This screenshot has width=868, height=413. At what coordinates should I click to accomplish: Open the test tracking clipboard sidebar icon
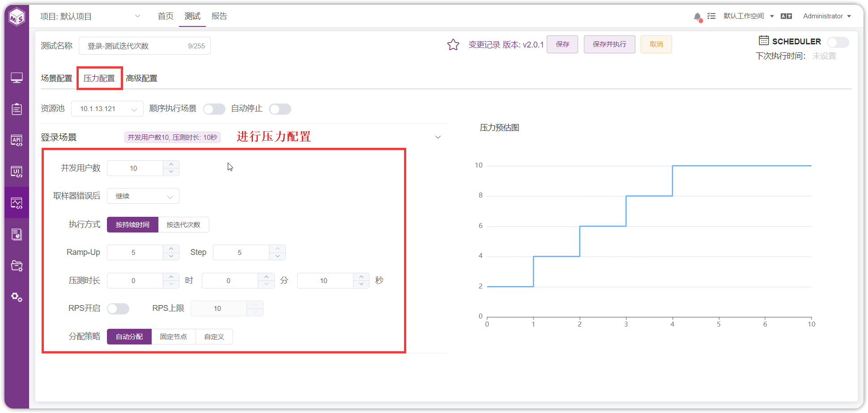click(x=17, y=109)
